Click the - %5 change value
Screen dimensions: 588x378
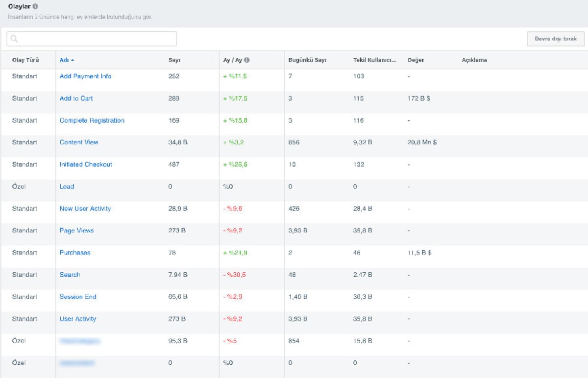[x=230, y=341]
